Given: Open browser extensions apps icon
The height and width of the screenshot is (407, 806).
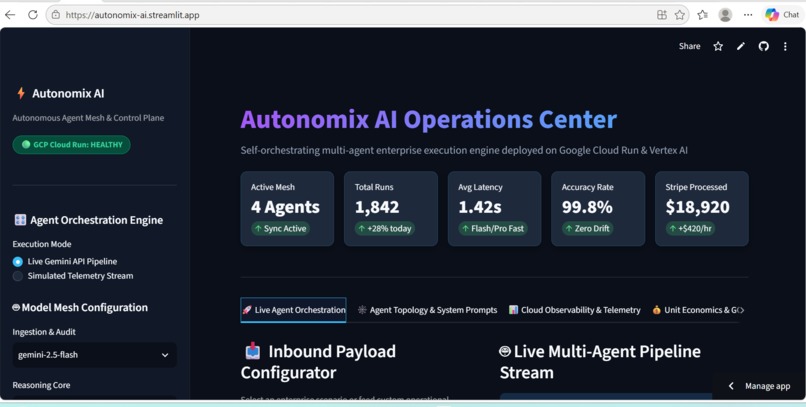Looking at the screenshot, I should (x=662, y=15).
